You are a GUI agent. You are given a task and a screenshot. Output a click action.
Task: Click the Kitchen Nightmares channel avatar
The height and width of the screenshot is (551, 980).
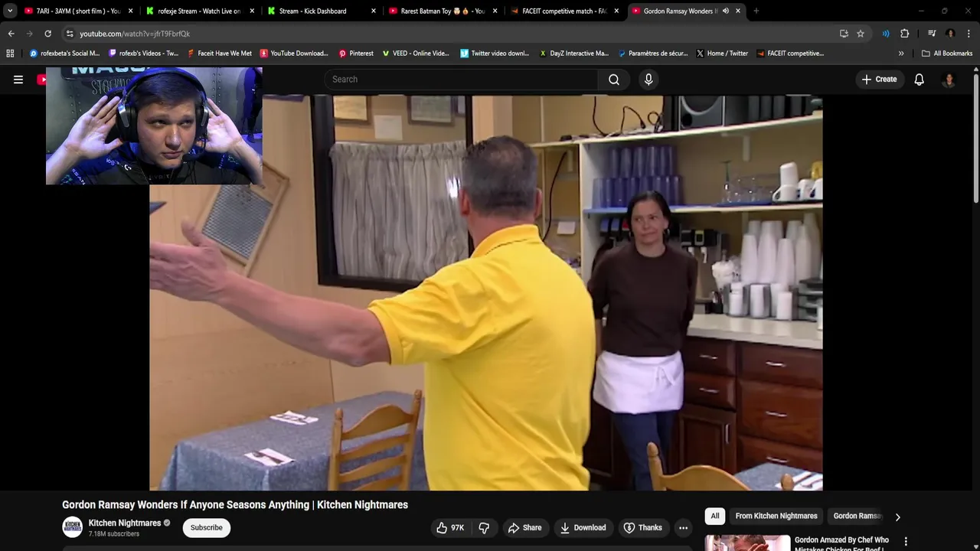pos(72,527)
